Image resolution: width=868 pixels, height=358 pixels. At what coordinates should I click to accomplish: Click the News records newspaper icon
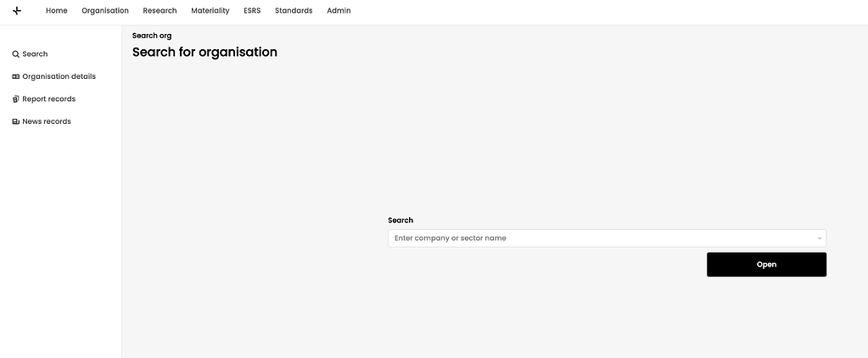point(15,122)
